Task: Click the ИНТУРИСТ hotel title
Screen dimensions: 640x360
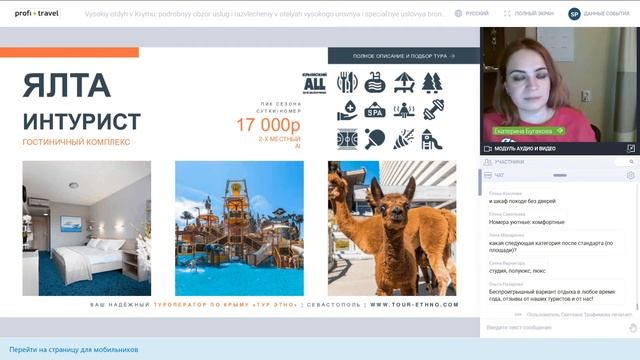Action: click(x=82, y=122)
